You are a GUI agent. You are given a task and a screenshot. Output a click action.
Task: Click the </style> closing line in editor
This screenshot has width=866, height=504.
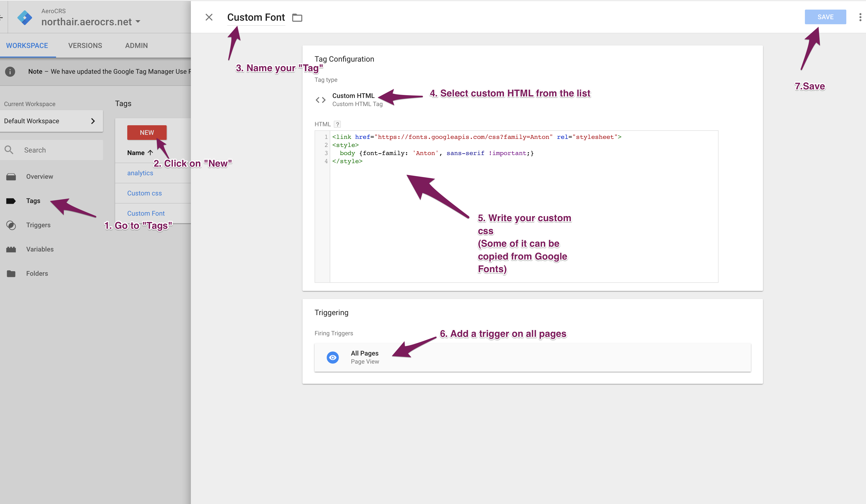(347, 161)
